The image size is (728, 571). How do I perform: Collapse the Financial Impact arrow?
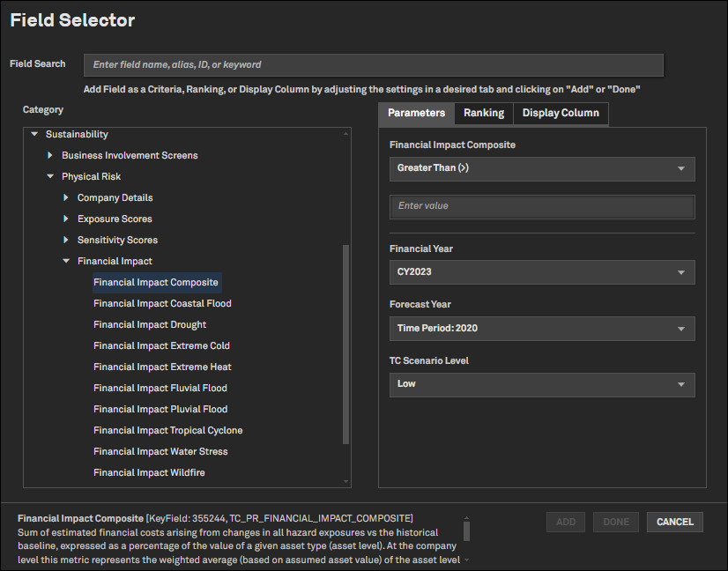(67, 262)
